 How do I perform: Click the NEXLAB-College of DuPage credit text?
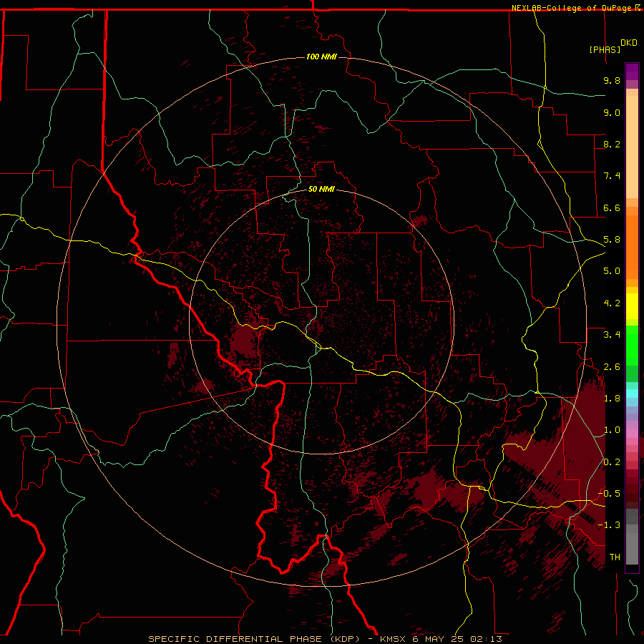(571, 8)
